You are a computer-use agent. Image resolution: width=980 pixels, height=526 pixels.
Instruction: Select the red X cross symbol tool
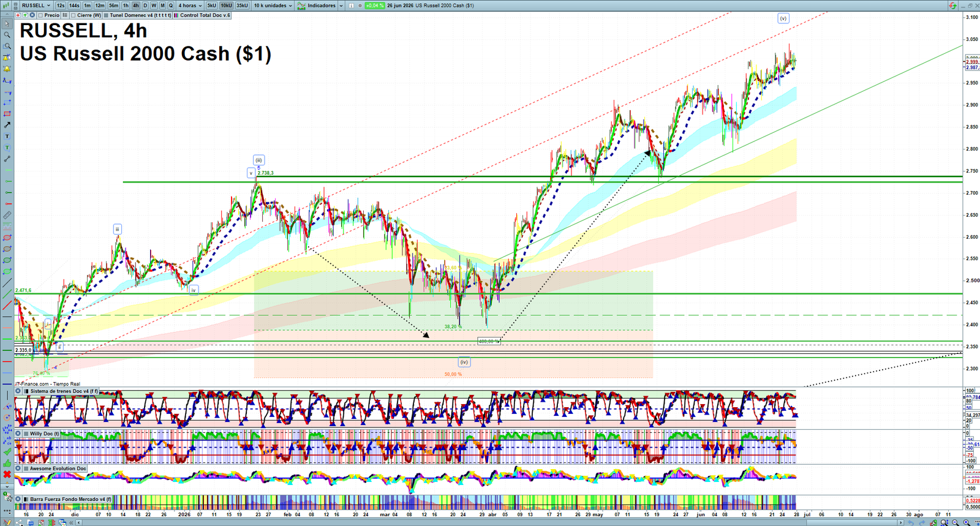(x=7, y=475)
